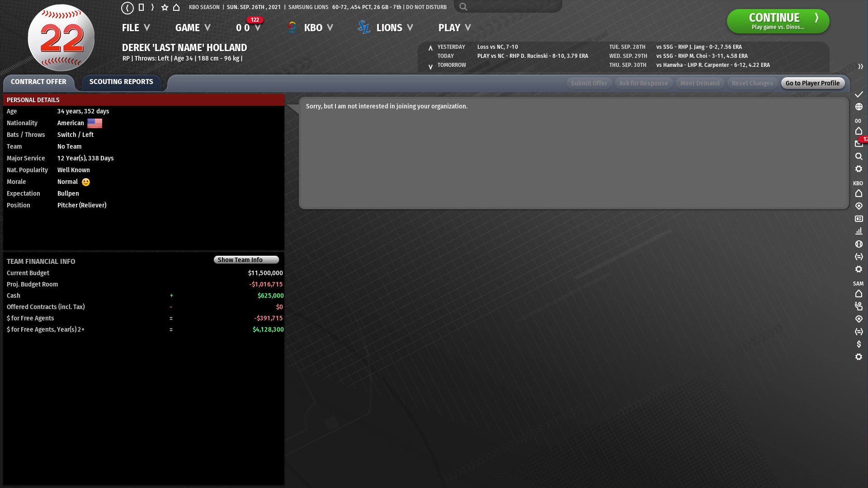Click the home icon in top bar
The width and height of the screenshot is (868, 488).
176,8
